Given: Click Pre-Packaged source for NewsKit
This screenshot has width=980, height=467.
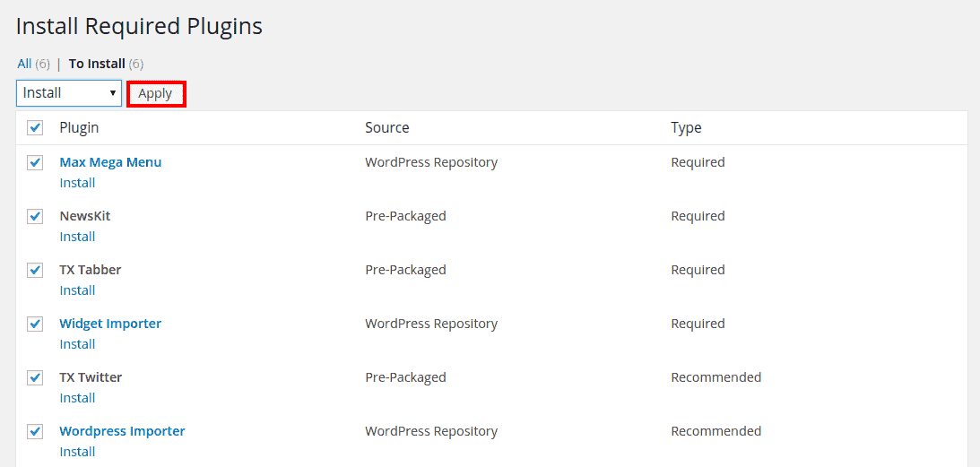Looking at the screenshot, I should tap(405, 216).
